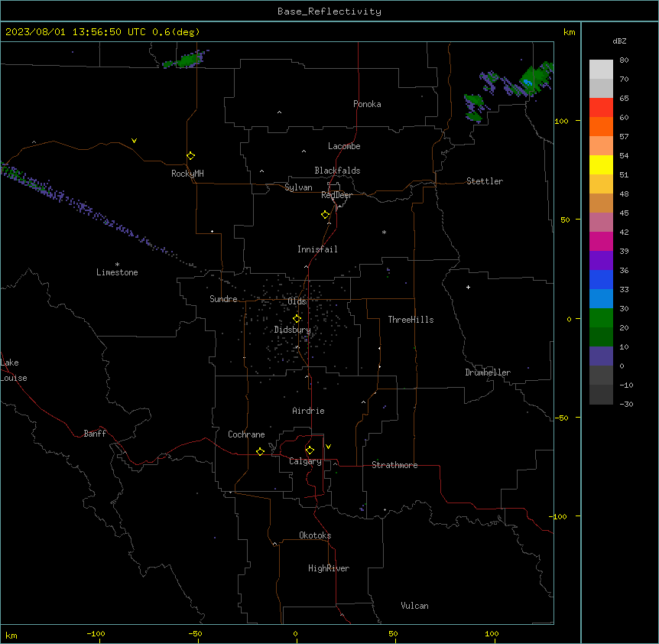Click the -50 tick label on right axis

point(561,418)
